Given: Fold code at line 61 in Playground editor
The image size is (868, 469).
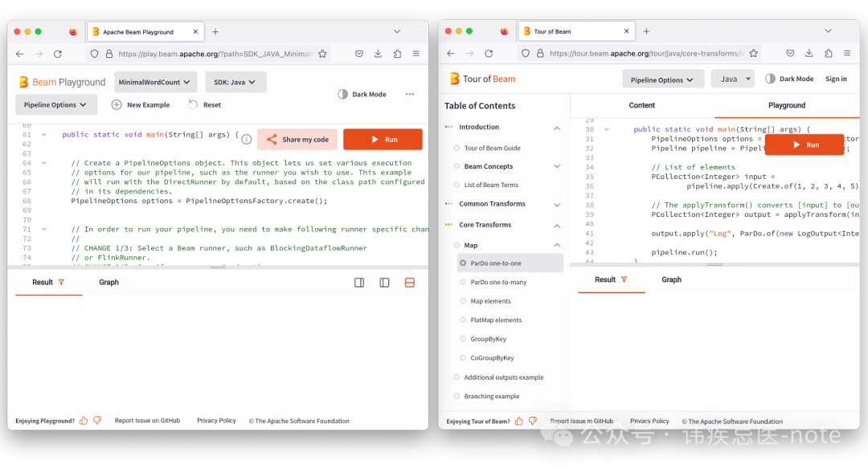Looking at the screenshot, I should click(43, 134).
